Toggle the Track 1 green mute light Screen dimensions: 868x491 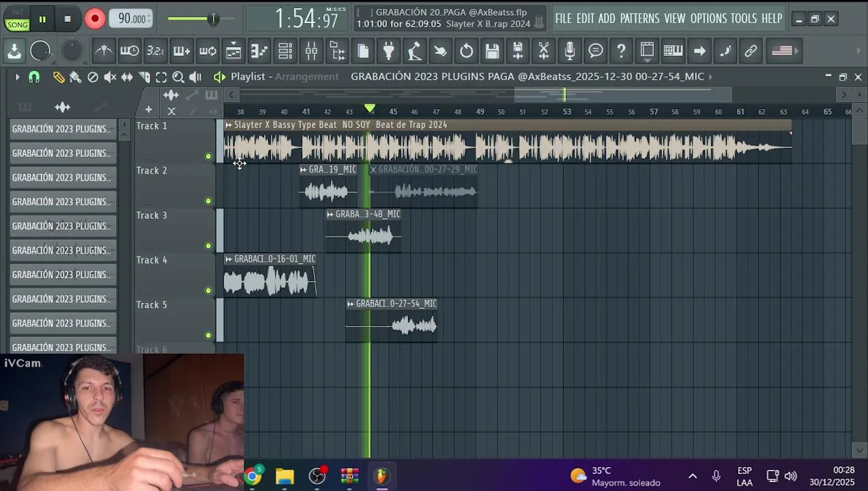click(x=208, y=156)
